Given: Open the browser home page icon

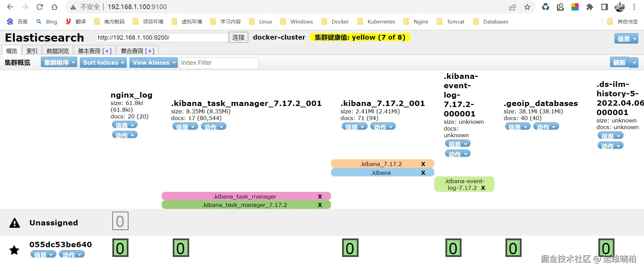Looking at the screenshot, I should (x=54, y=7).
